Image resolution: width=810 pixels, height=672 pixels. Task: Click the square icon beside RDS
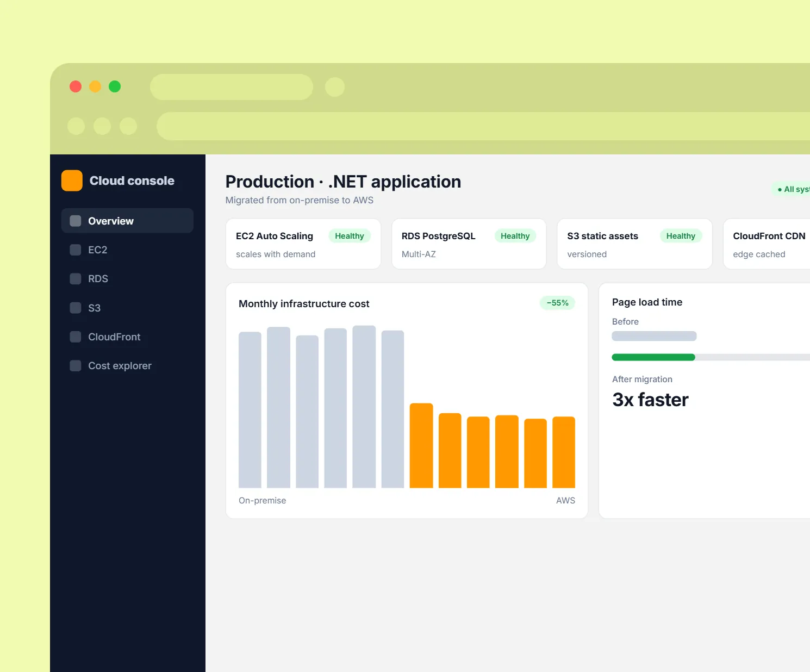click(76, 279)
